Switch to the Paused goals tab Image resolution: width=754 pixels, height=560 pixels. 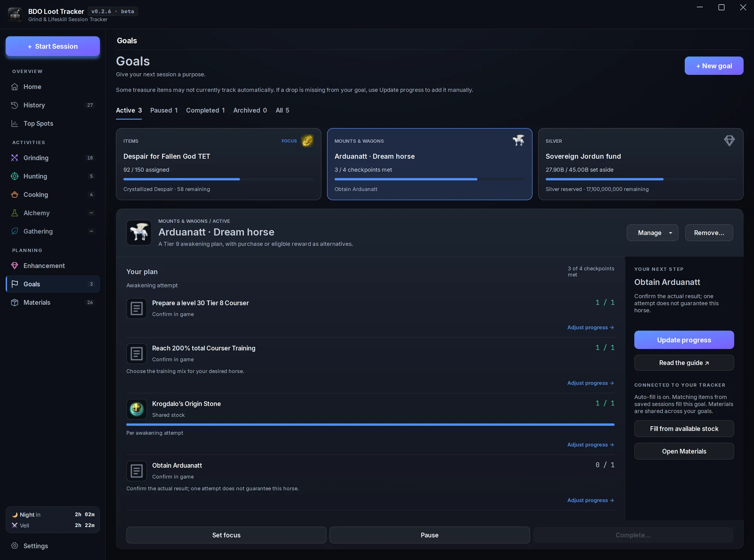pyautogui.click(x=164, y=110)
